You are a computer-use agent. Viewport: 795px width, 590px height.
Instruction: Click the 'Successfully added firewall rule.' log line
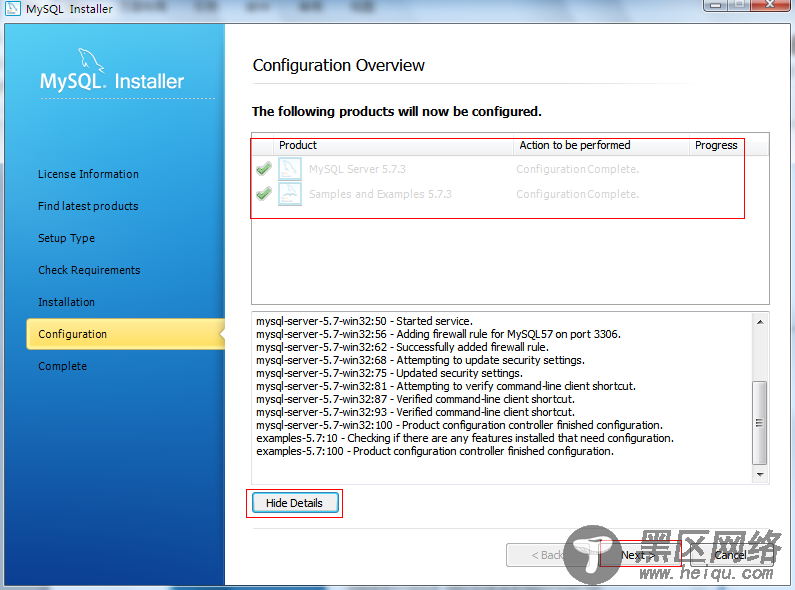tap(402, 347)
